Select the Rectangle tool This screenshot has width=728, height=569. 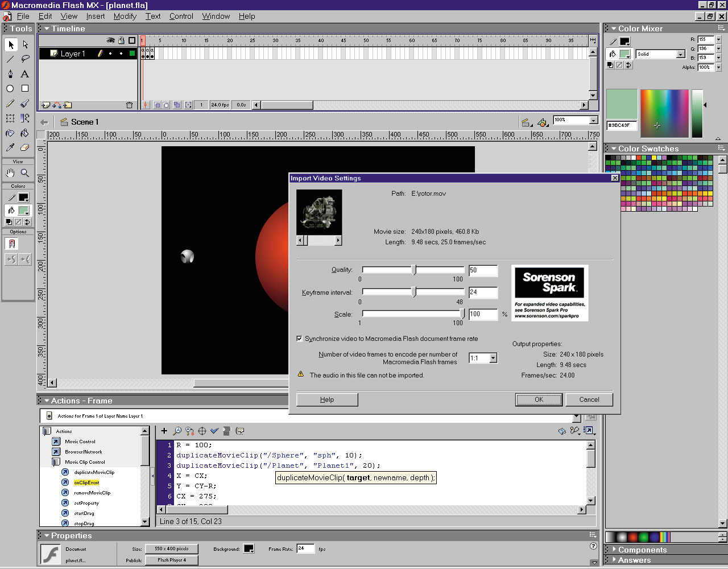click(25, 88)
